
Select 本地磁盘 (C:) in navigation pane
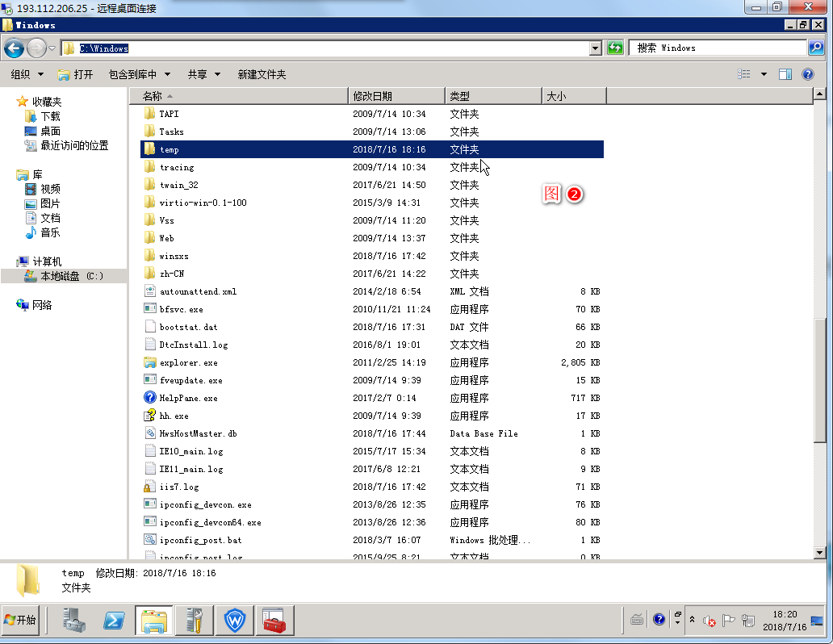[x=72, y=276]
